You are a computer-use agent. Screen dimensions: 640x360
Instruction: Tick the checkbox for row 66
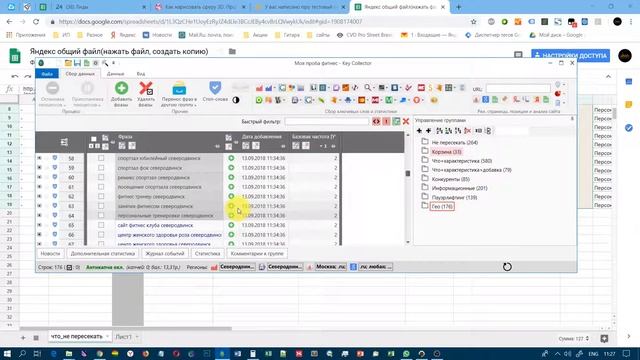click(101, 235)
